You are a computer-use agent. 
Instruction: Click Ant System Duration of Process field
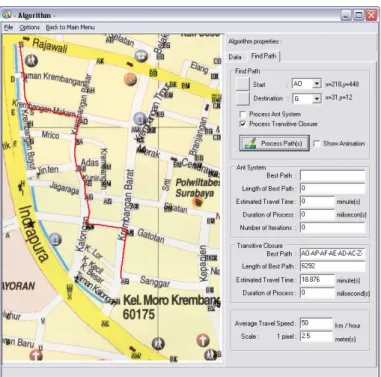pos(317,215)
